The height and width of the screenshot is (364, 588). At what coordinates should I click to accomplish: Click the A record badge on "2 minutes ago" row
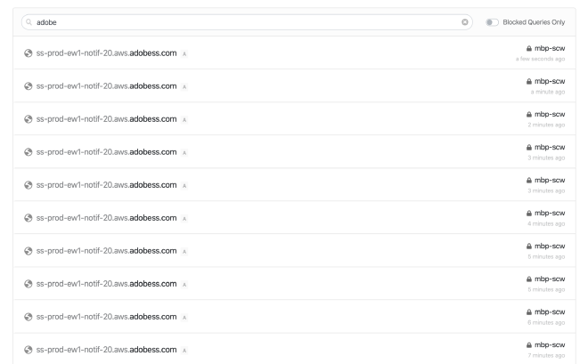(185, 119)
